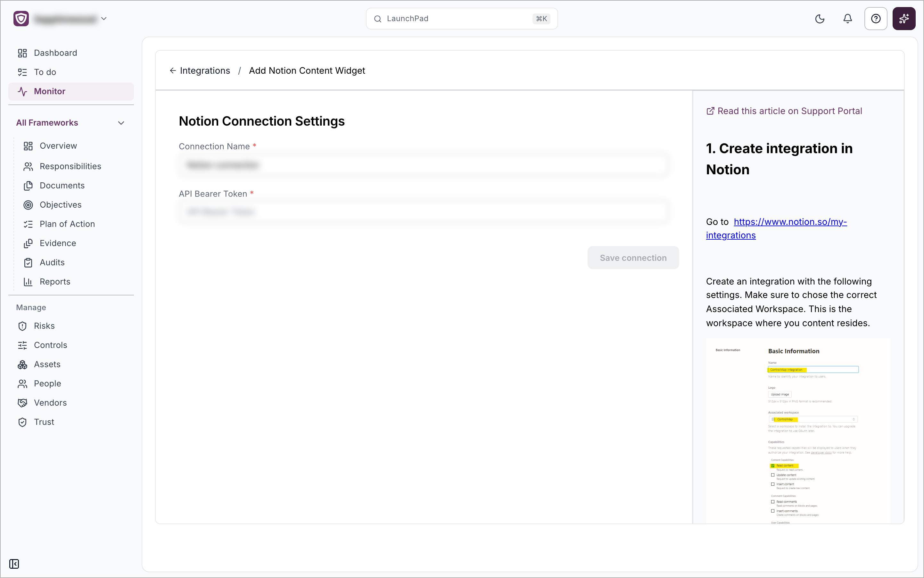This screenshot has height=578, width=924.
Task: Open the AI sparkle assistant button
Action: 904,19
